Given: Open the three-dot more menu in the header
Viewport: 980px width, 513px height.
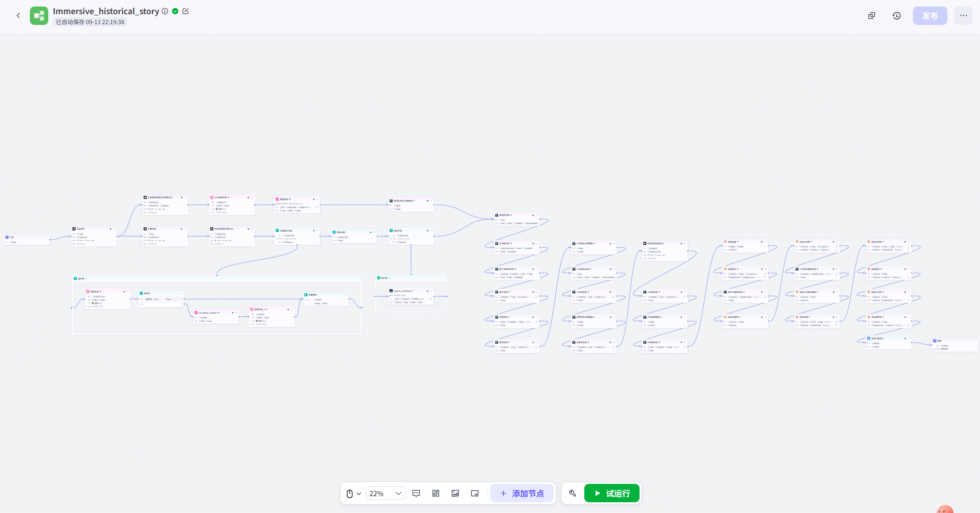Looking at the screenshot, I should click(x=964, y=16).
